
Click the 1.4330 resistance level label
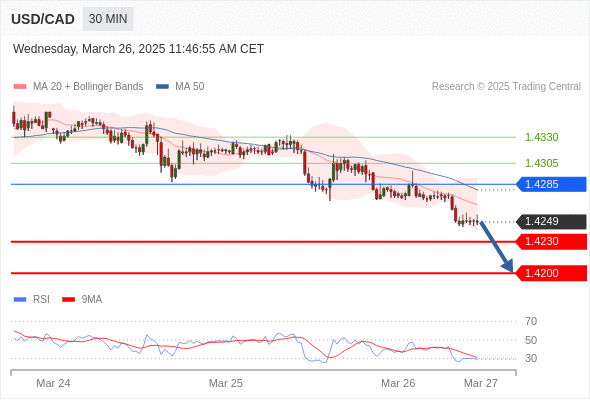click(x=542, y=137)
